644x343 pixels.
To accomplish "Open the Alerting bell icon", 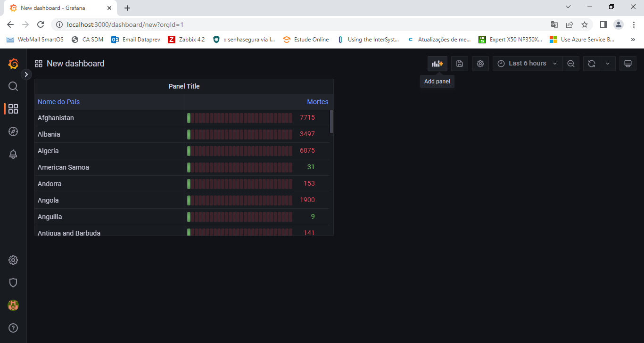I will [x=13, y=154].
